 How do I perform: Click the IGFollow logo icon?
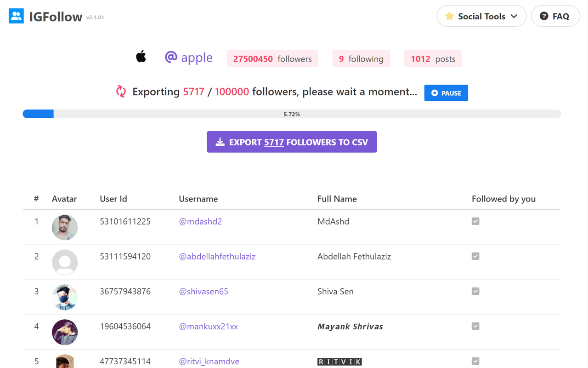[x=16, y=16]
